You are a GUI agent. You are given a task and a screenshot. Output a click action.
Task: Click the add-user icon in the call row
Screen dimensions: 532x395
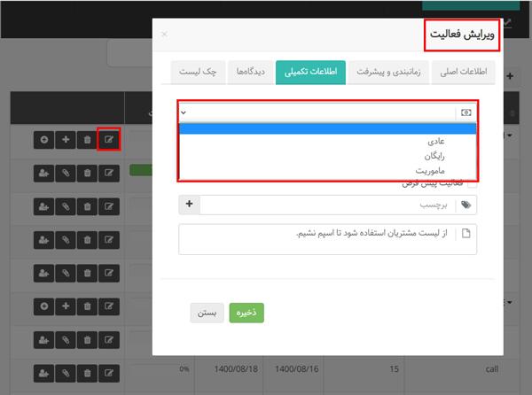(44, 368)
